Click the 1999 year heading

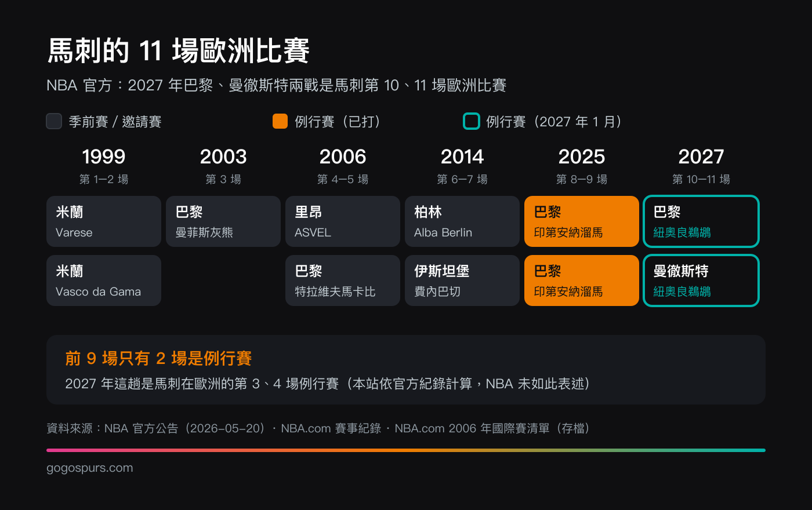tap(104, 156)
